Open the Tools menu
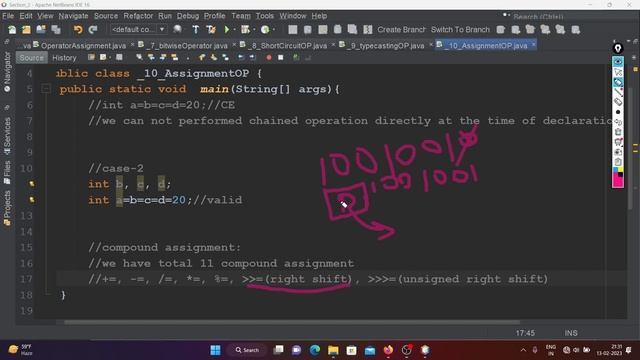This screenshot has width=640, height=360. point(264,16)
